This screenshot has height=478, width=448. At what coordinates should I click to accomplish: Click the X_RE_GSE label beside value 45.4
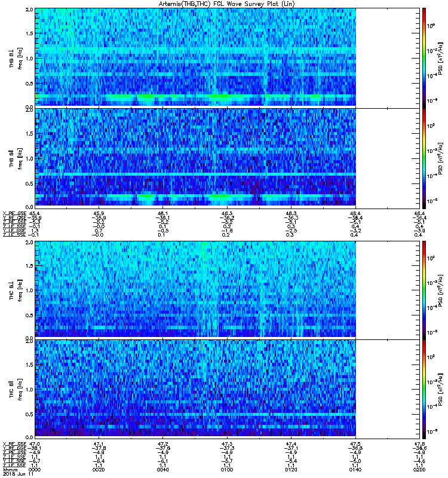tap(14, 213)
